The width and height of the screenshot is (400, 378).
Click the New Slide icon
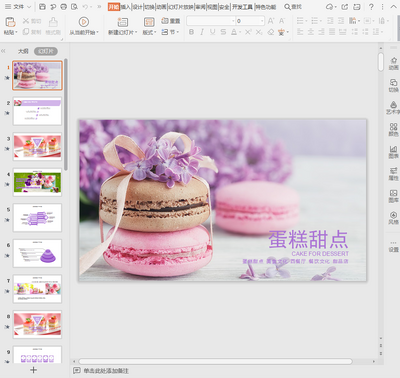click(123, 22)
